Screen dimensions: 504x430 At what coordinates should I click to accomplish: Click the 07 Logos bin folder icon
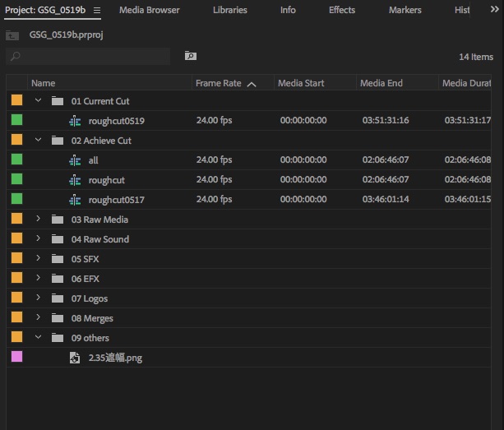57,298
